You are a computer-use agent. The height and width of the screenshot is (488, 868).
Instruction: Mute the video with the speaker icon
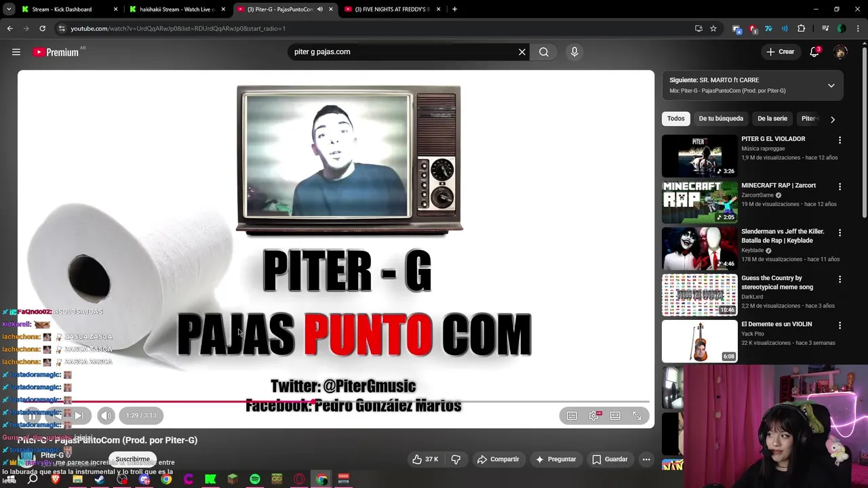pyautogui.click(x=106, y=415)
